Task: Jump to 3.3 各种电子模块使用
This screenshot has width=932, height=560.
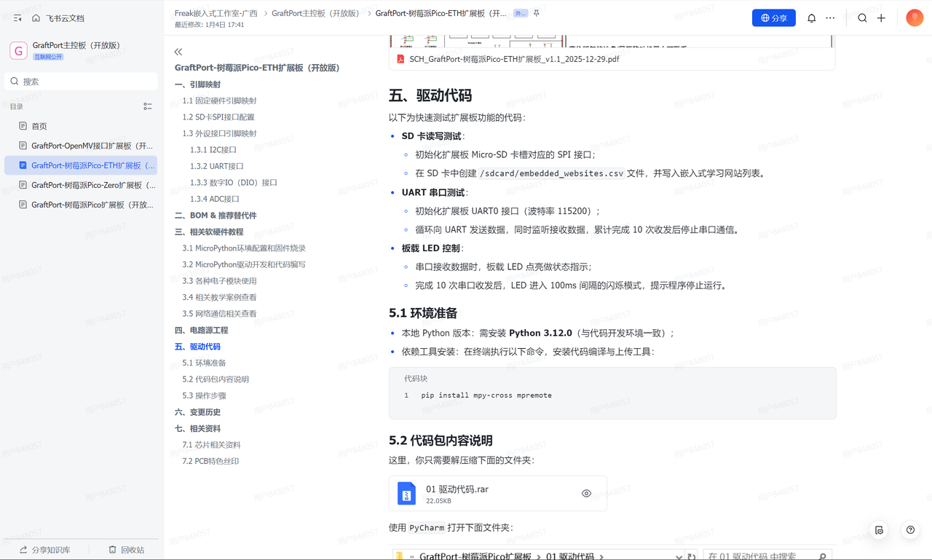Action: coord(219,281)
